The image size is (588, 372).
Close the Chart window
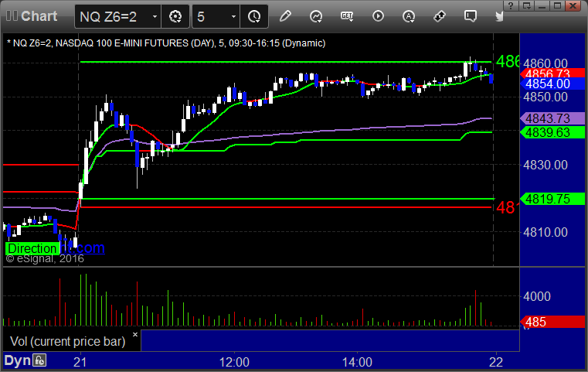(x=573, y=5)
